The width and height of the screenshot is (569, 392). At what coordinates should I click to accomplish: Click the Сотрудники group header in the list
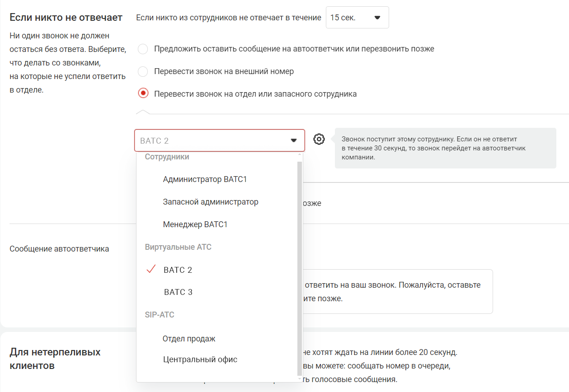167,157
